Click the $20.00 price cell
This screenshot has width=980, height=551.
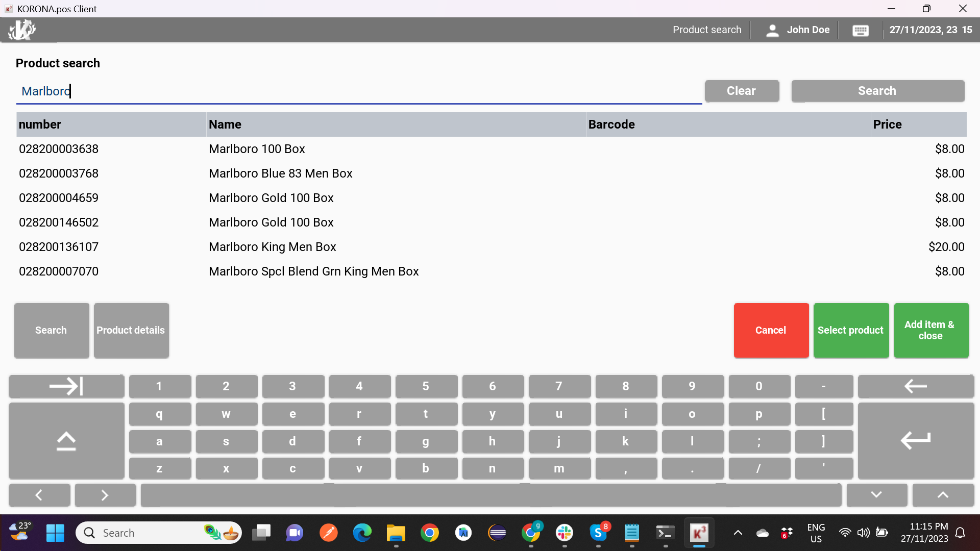click(x=946, y=247)
